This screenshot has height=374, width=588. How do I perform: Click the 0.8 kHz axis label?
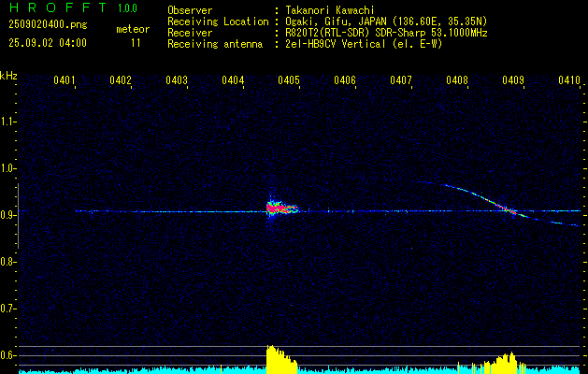coord(7,262)
